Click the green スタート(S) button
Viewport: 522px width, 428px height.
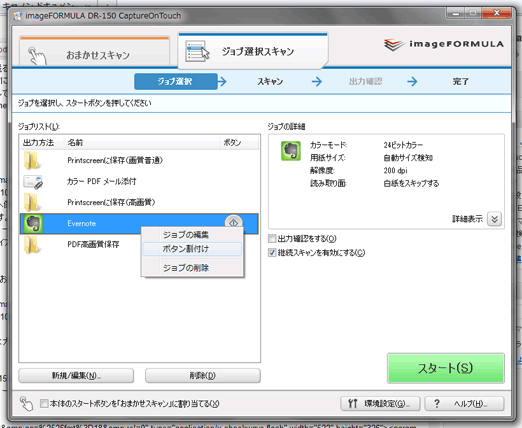[x=446, y=368]
